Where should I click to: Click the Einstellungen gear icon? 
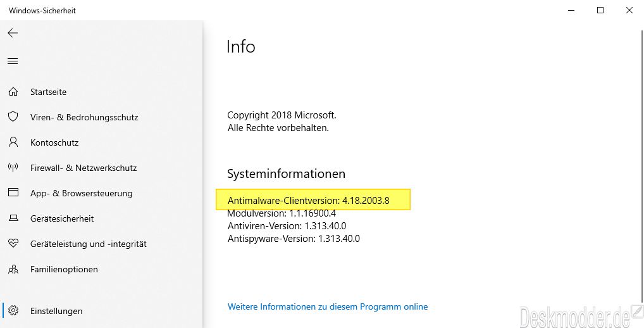tap(13, 311)
